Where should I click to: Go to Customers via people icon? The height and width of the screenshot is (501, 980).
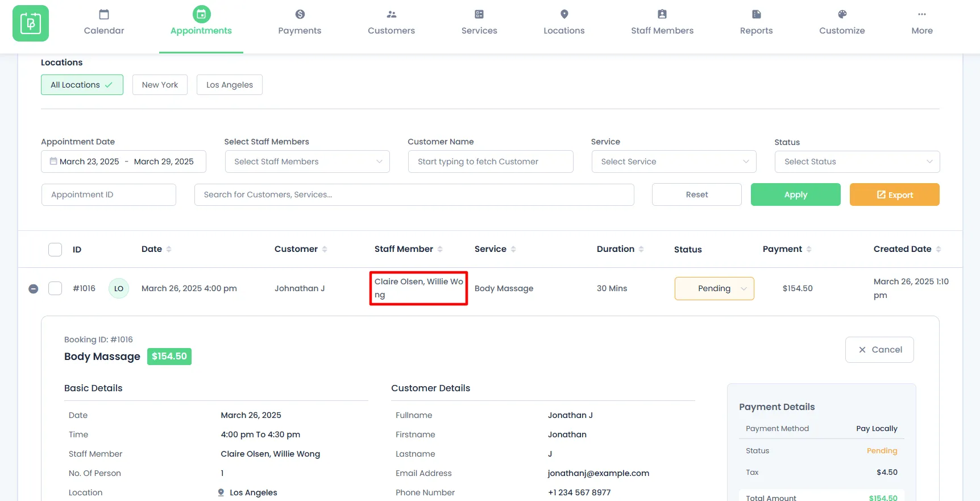click(391, 14)
